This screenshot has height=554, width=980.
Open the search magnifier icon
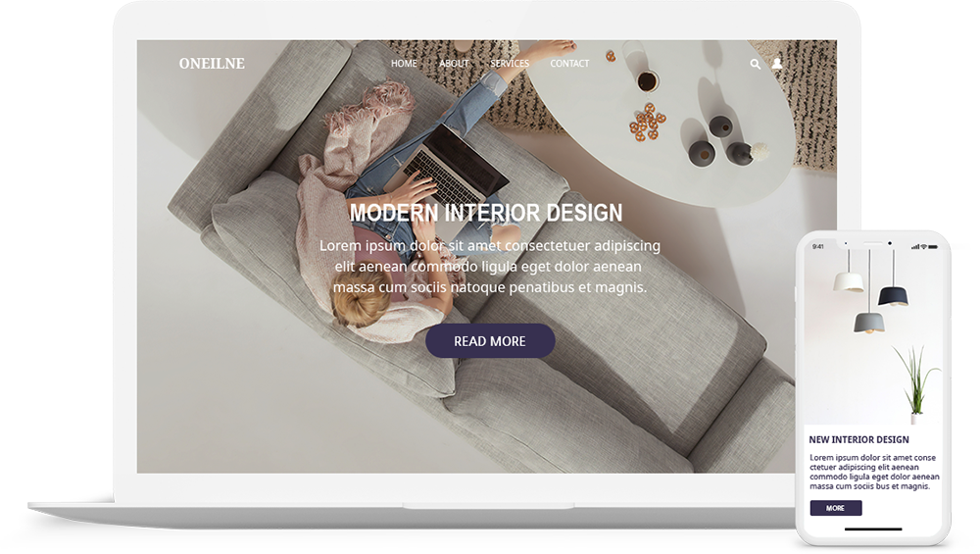[755, 64]
